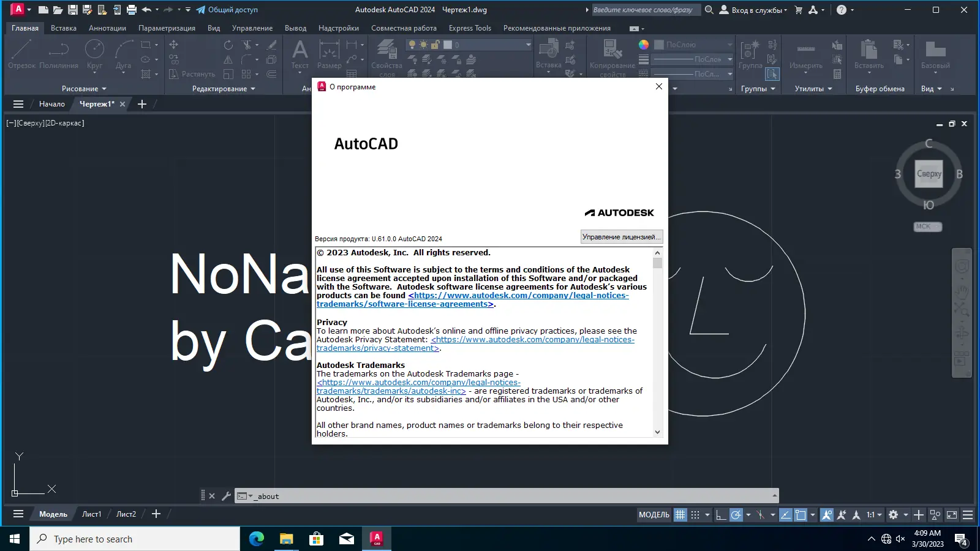Click the clean screen icon in status bar
The height and width of the screenshot is (551, 980).
952,515
